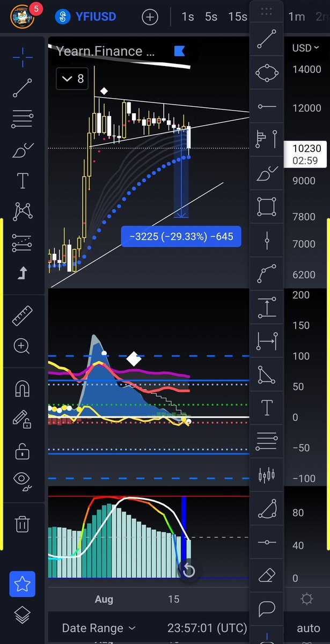Image resolution: width=330 pixels, height=644 pixels.
Task: Toggle lock all drawings padlock
Action: coord(23,450)
